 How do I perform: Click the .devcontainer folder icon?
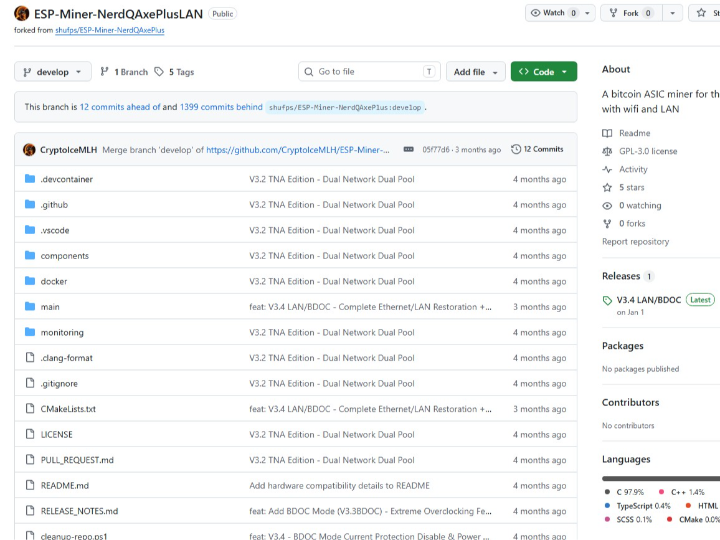point(30,179)
